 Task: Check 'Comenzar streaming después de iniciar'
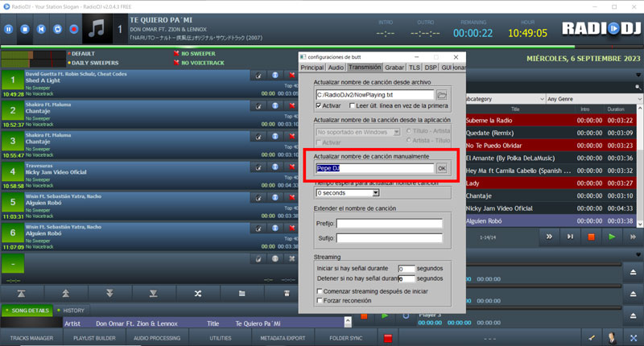point(319,291)
